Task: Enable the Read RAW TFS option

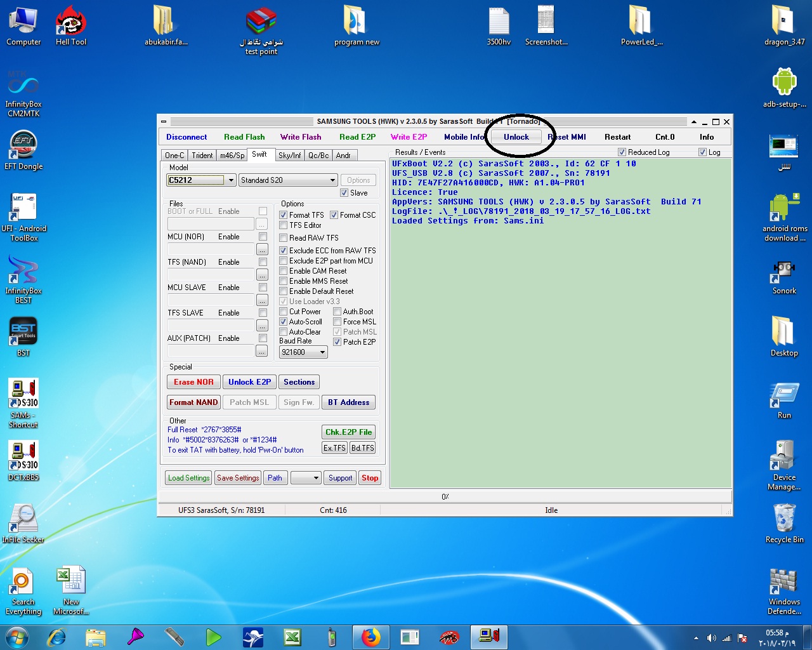Action: point(284,238)
